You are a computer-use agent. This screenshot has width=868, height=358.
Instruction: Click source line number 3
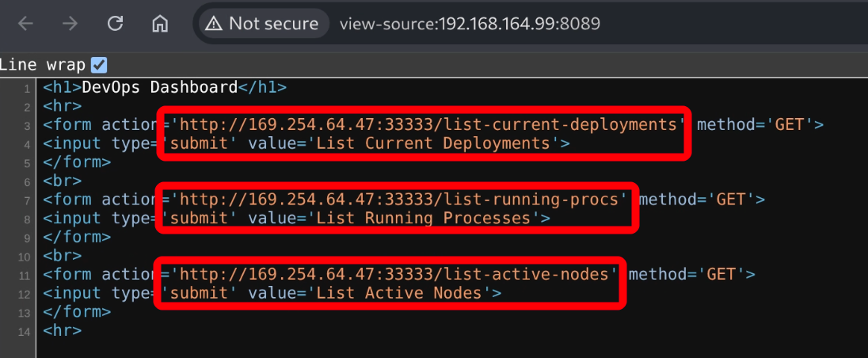[27, 125]
